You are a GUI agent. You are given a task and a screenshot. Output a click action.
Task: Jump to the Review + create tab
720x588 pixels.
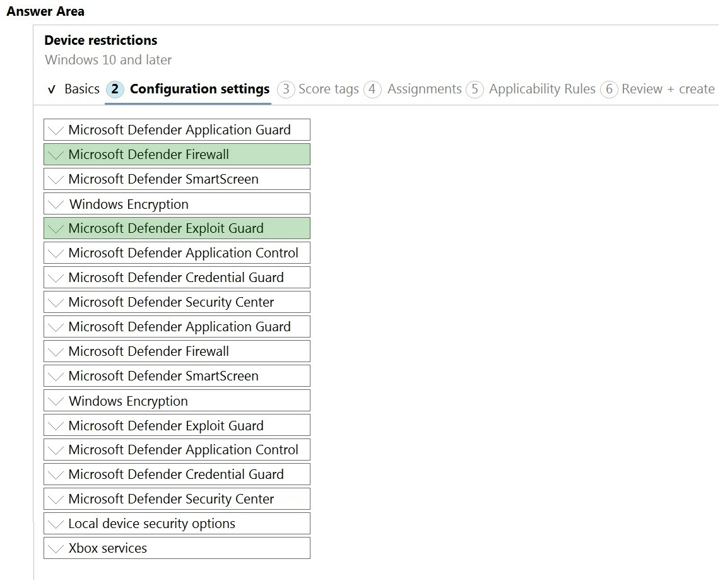tap(658, 89)
